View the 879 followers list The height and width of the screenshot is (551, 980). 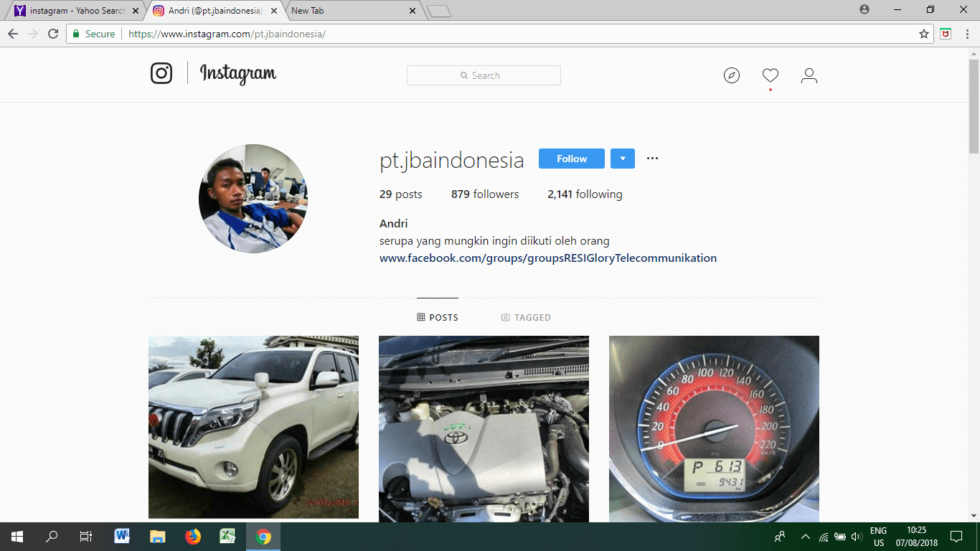click(x=484, y=194)
